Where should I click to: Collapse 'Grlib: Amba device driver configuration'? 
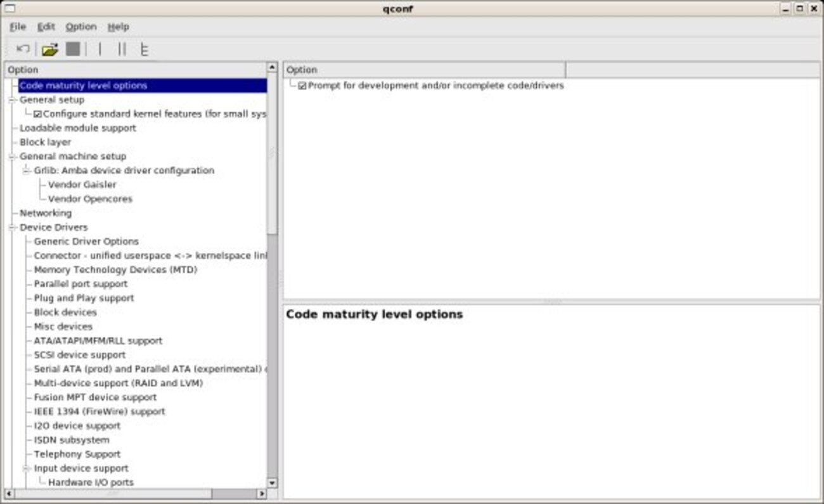26,170
